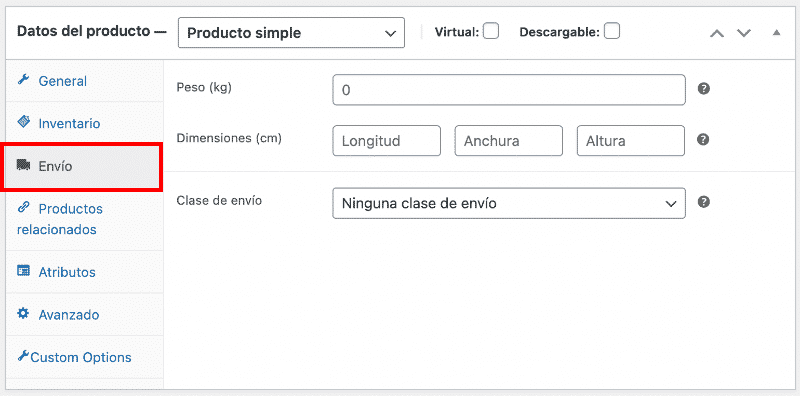This screenshot has width=800, height=396.
Task: Open the Custom Options tab
Action: pos(84,357)
